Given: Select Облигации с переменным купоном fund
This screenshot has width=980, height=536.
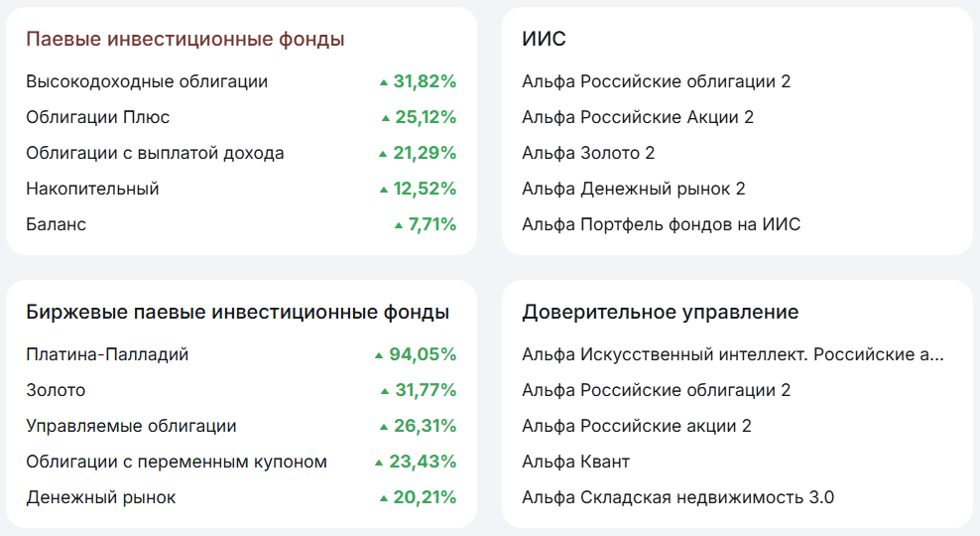Looking at the screenshot, I should tap(177, 462).
